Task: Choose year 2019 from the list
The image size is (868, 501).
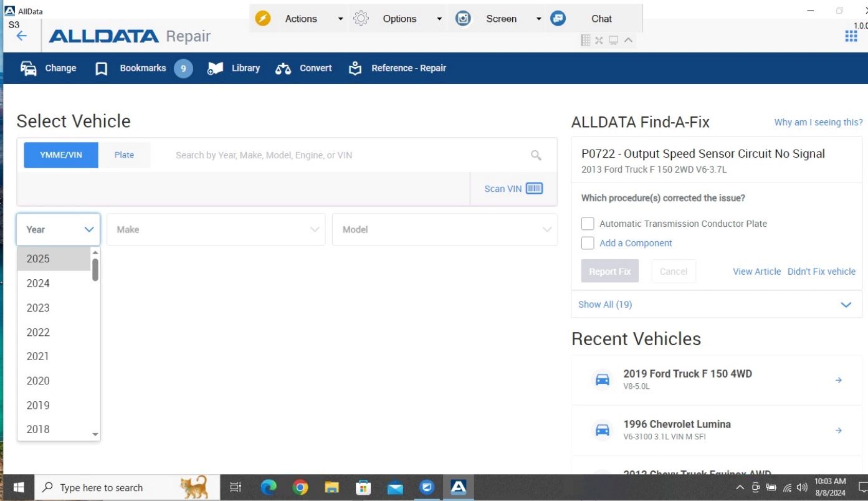Action: coord(54,405)
